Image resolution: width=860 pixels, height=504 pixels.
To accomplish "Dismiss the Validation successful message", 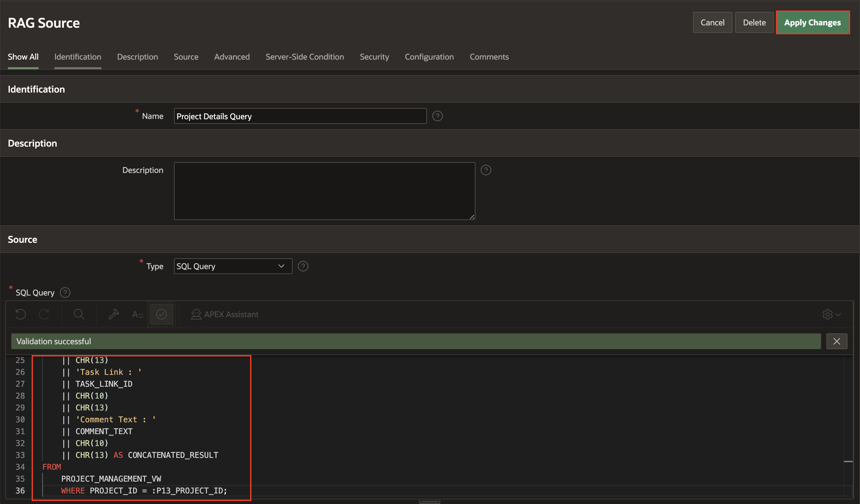I will [837, 341].
